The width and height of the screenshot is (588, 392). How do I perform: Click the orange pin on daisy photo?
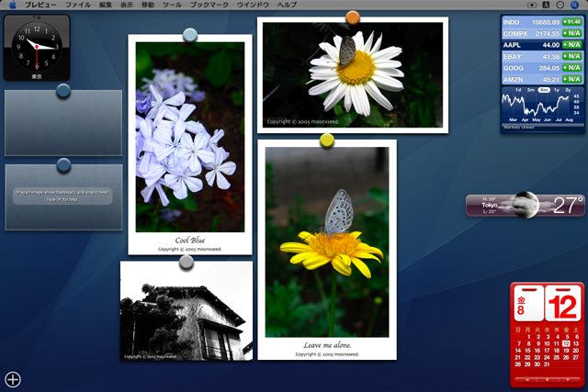[352, 17]
